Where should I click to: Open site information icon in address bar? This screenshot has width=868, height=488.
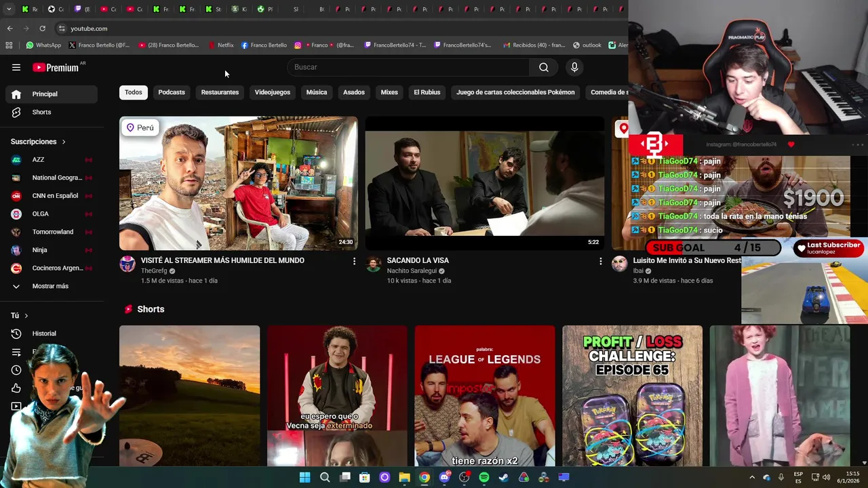[x=62, y=28]
